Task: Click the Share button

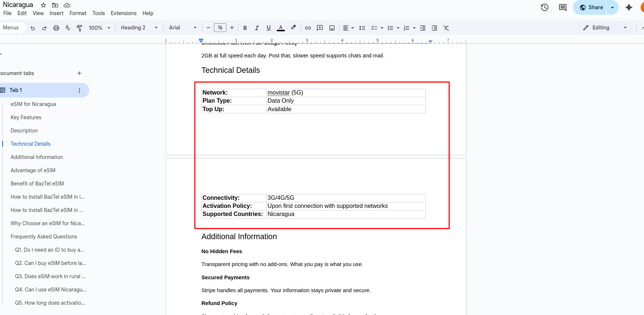Action: (x=591, y=7)
